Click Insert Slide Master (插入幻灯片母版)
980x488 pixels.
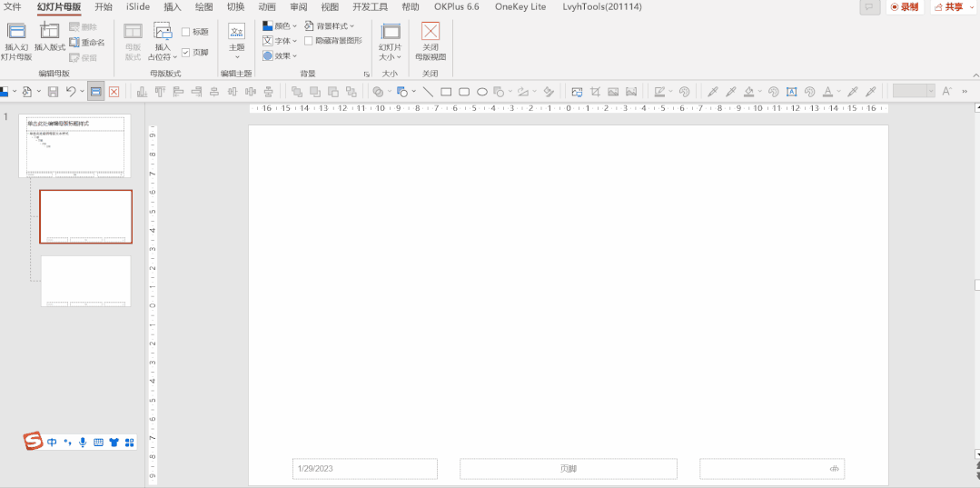click(16, 42)
